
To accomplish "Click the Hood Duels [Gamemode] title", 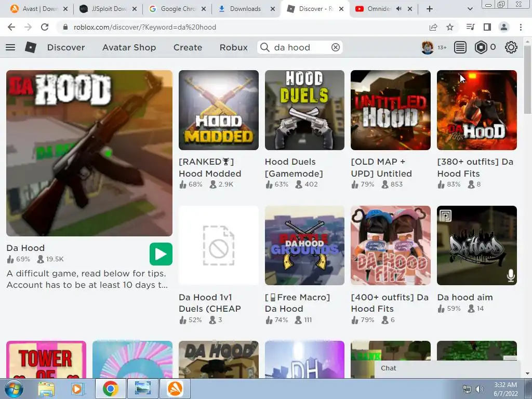I will click(x=294, y=168).
